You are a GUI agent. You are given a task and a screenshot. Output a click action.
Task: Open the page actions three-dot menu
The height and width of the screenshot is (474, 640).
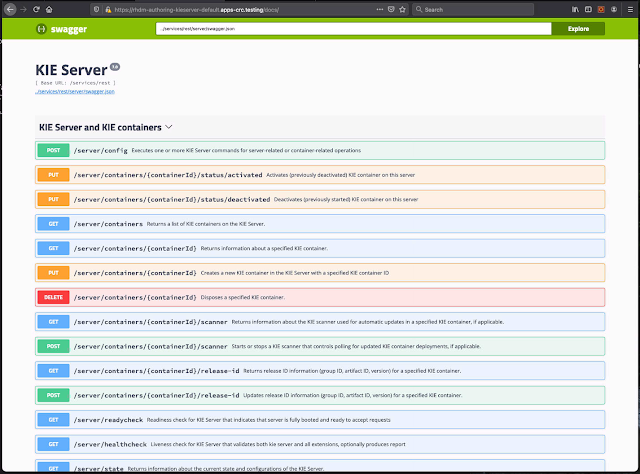click(380, 9)
